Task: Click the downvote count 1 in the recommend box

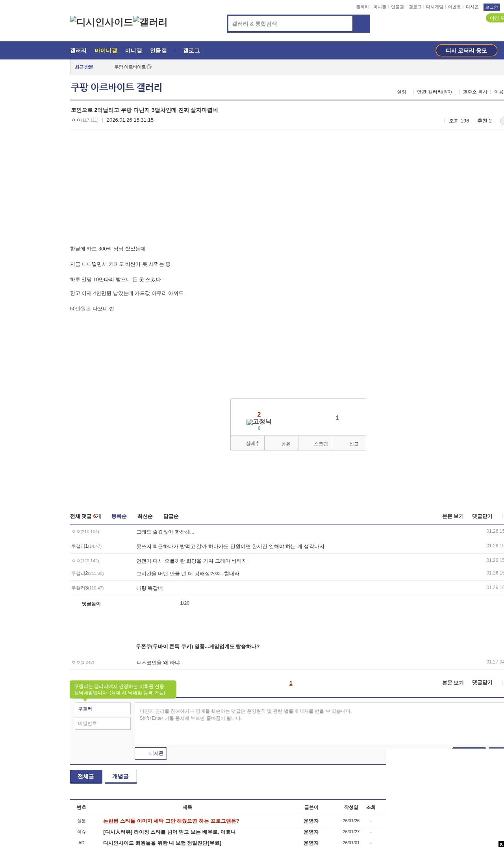Action: coord(337,418)
